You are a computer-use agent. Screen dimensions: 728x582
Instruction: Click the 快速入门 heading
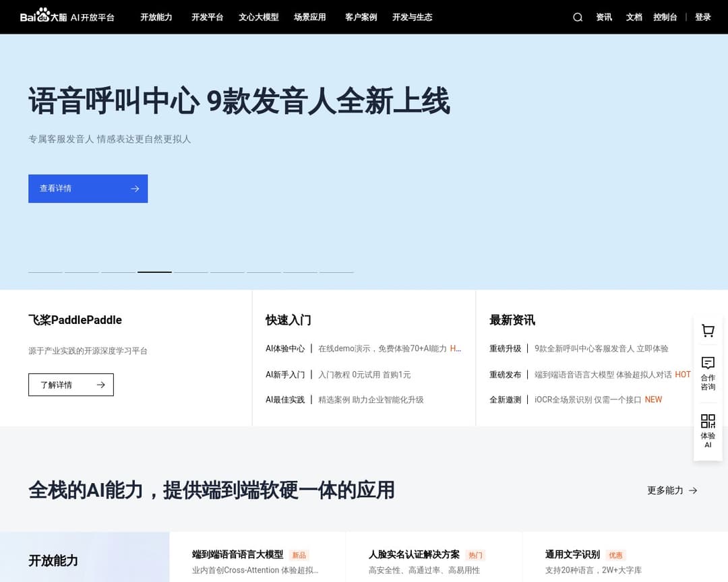point(289,320)
